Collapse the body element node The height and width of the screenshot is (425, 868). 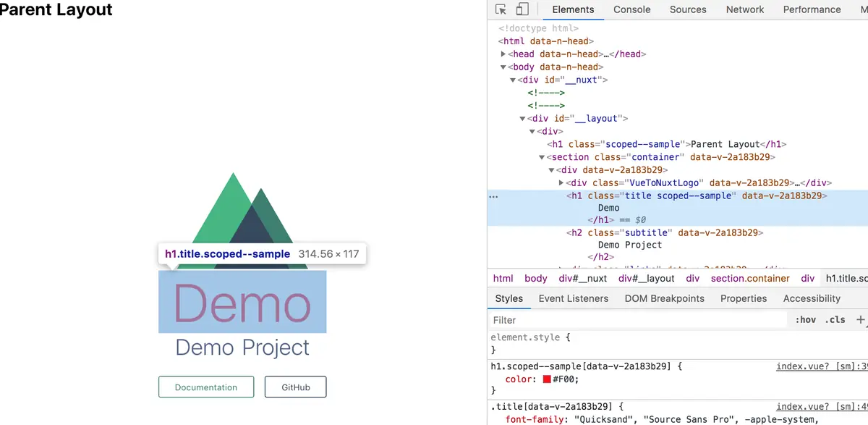503,67
